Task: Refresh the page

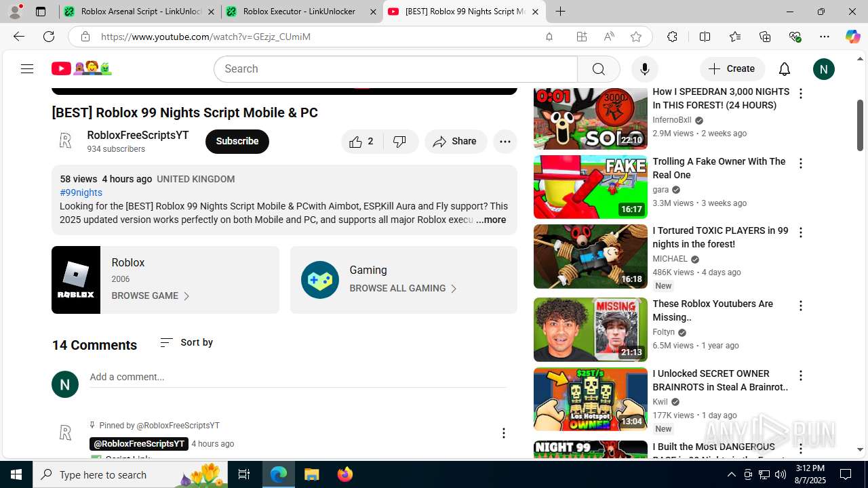Action: [49, 37]
